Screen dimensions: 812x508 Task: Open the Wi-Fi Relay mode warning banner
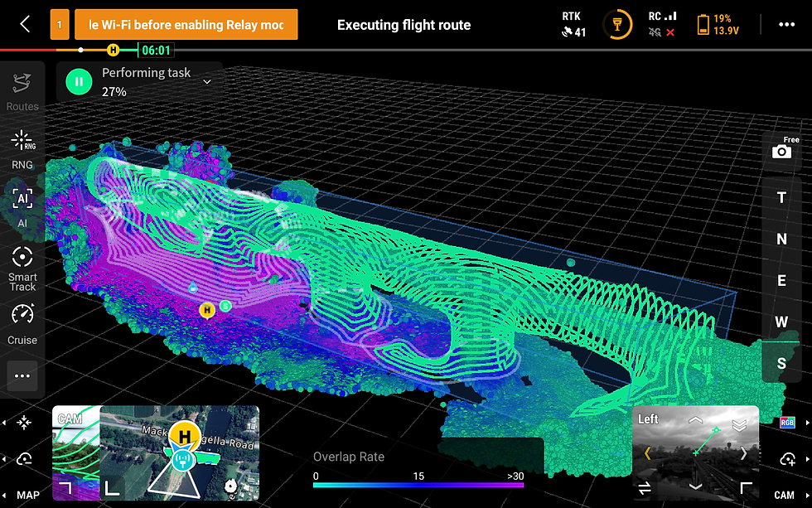point(186,24)
